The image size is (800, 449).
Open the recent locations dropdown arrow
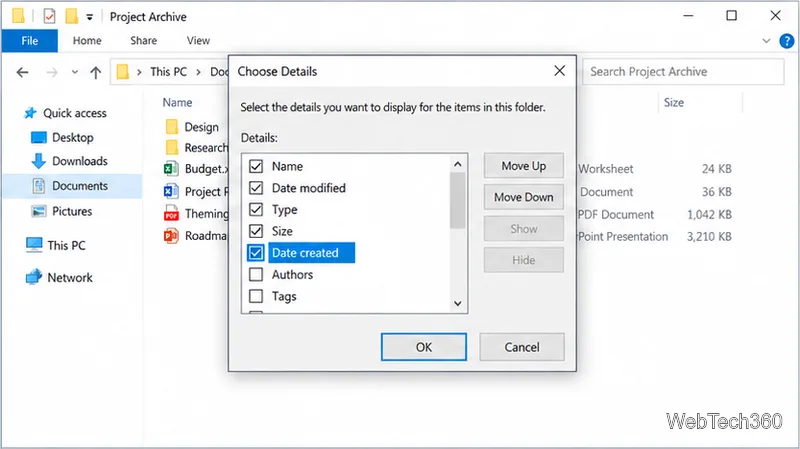pos(74,72)
